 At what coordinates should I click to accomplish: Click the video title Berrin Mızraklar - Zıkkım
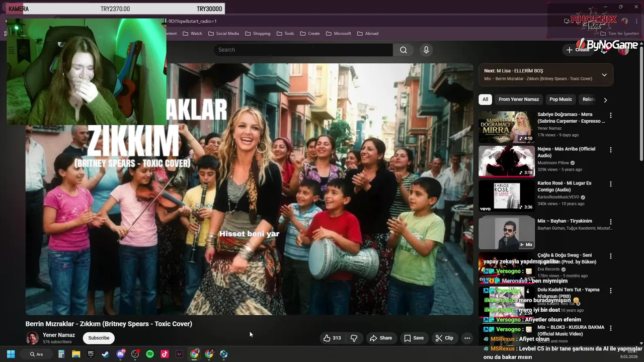pos(109,324)
